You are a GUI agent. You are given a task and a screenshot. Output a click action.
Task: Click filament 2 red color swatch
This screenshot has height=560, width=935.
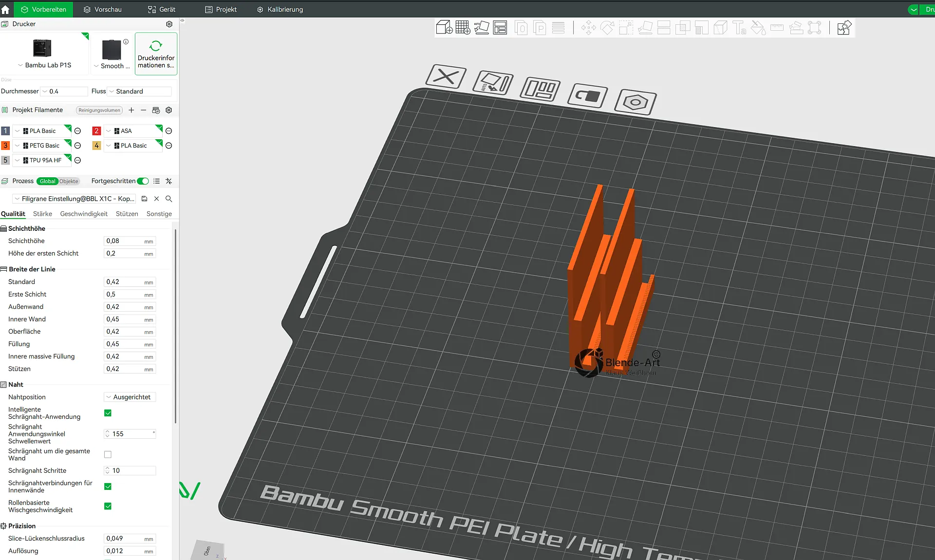96,131
